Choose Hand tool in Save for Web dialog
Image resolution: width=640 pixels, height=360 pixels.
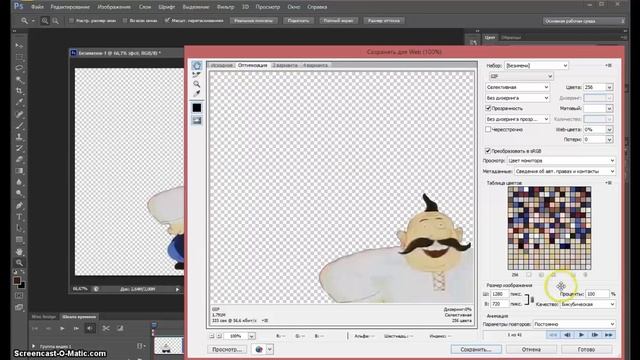[x=197, y=65]
